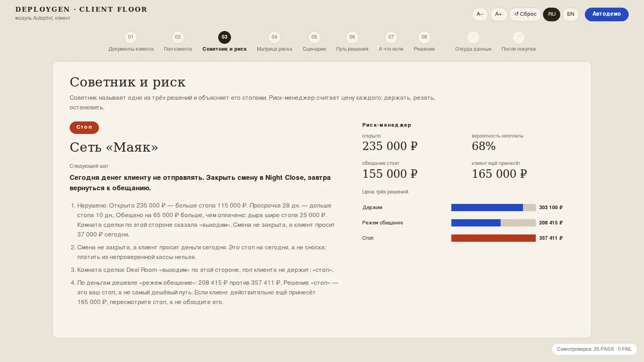Open the Самопроверка 25 PASS status badge
The image size is (644, 362).
point(594,349)
